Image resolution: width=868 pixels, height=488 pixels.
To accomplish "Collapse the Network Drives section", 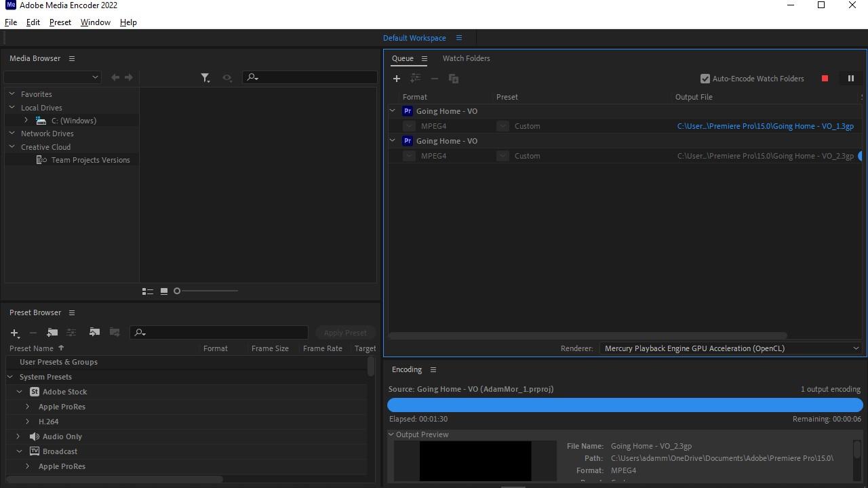I will point(12,134).
